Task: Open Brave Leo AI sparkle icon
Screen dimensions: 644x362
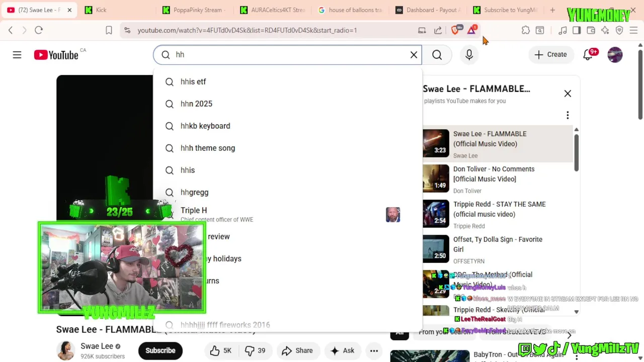Action: tap(605, 30)
